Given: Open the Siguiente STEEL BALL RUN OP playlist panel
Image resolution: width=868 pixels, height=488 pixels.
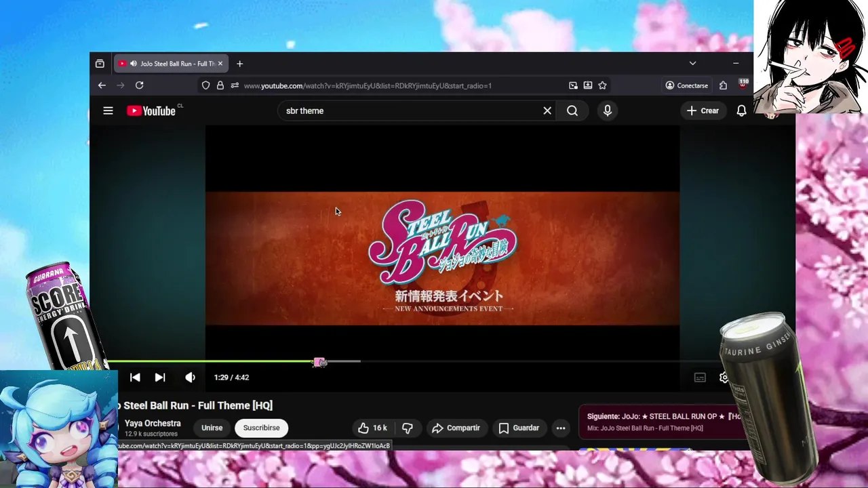Looking at the screenshot, I should (x=665, y=422).
